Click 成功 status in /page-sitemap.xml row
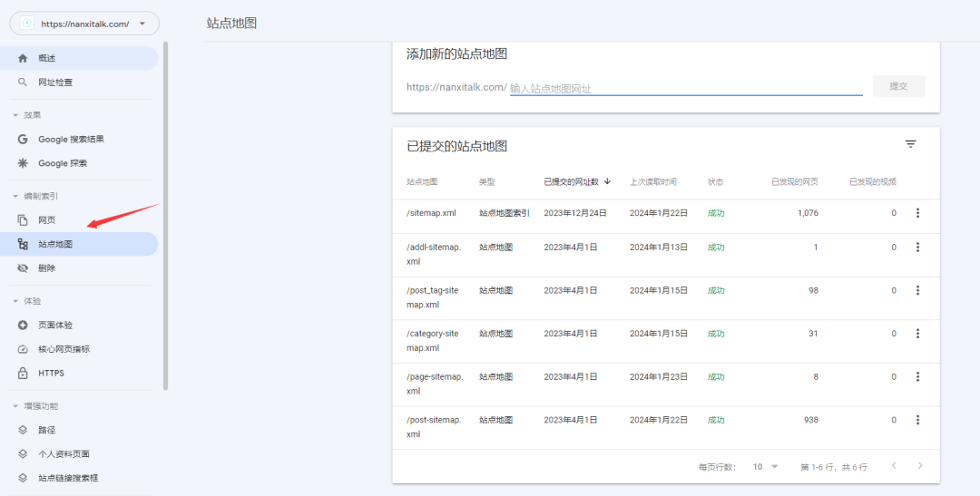Viewport: 980px width, 496px height. click(x=716, y=376)
